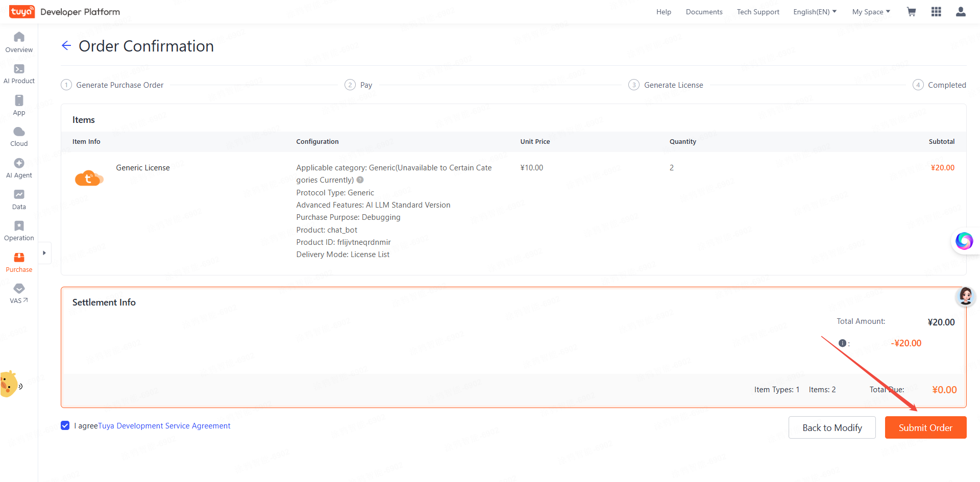This screenshot has width=980, height=482.
Task: Go back with the arrow icon
Action: click(x=66, y=46)
